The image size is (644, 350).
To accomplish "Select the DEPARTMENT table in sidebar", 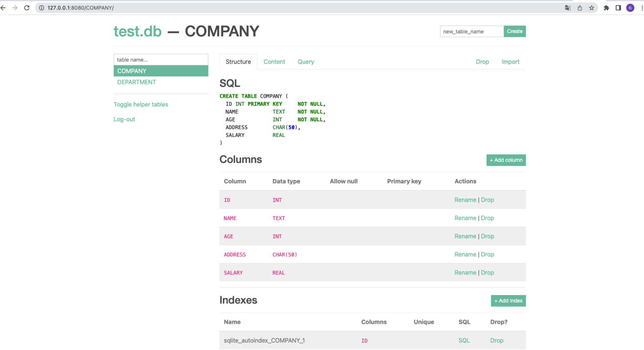I will click(137, 82).
